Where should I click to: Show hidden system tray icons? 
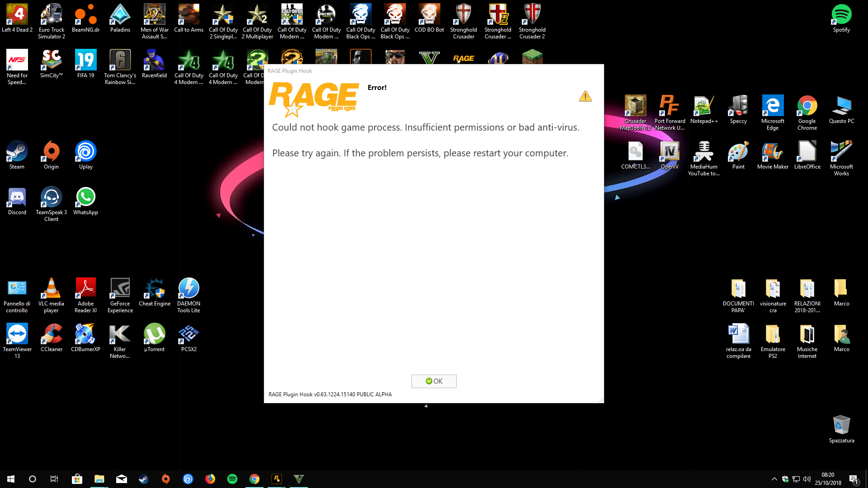[x=774, y=479]
